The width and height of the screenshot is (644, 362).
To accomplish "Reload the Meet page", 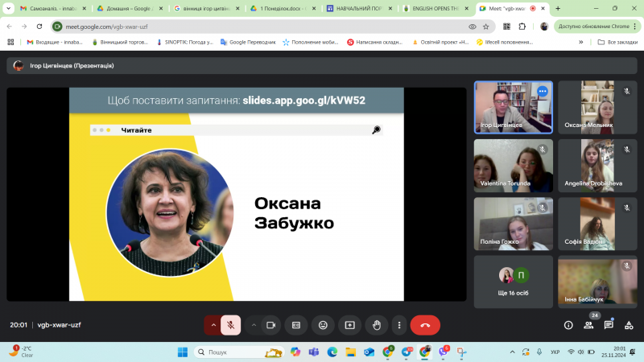I will point(39,27).
